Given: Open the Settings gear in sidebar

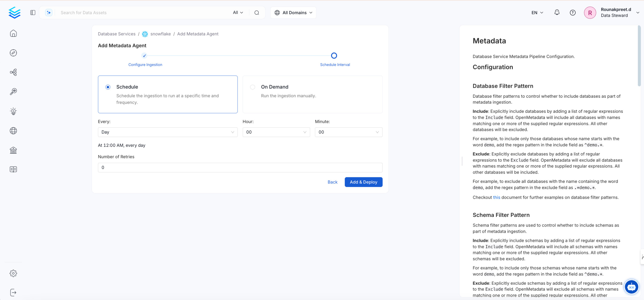Looking at the screenshot, I should pyautogui.click(x=13, y=273).
